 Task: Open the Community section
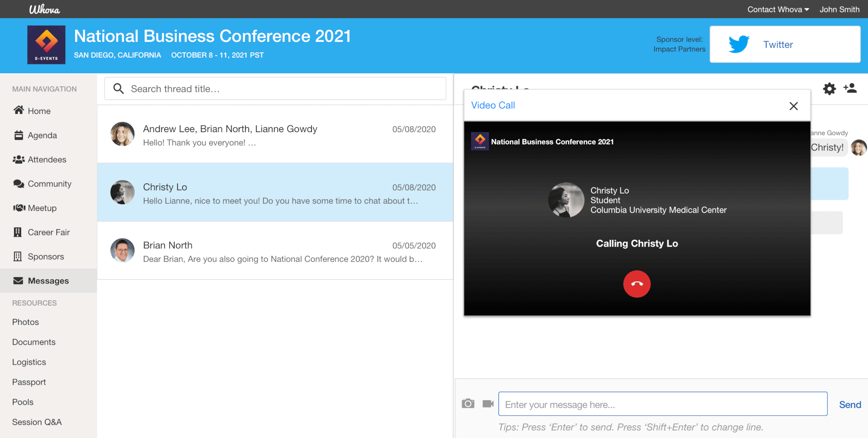click(x=49, y=184)
